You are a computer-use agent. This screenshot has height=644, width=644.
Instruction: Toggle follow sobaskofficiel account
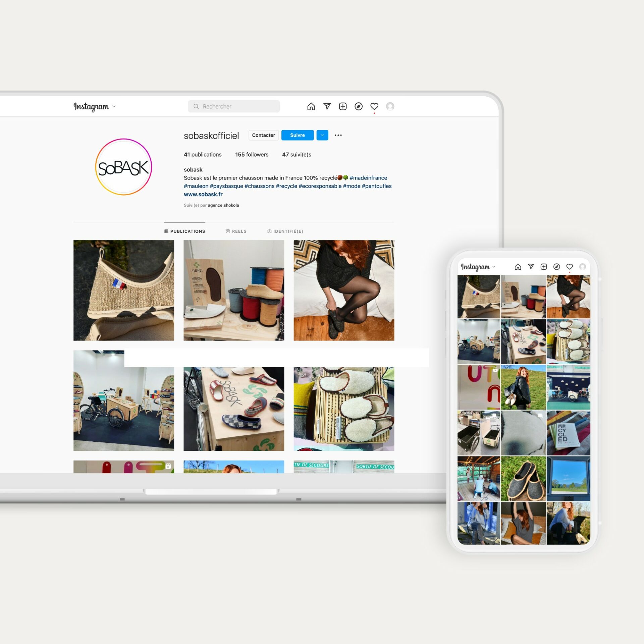[x=297, y=135]
